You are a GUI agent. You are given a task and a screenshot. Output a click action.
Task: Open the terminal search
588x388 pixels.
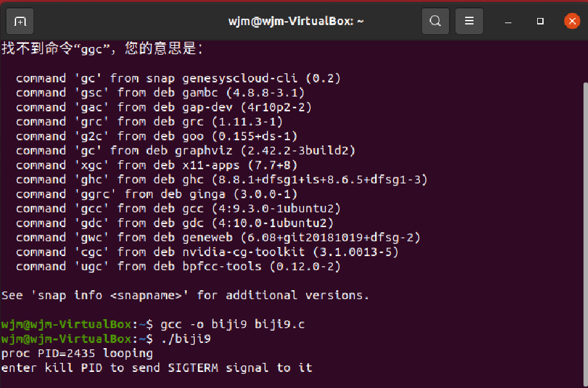(435, 21)
